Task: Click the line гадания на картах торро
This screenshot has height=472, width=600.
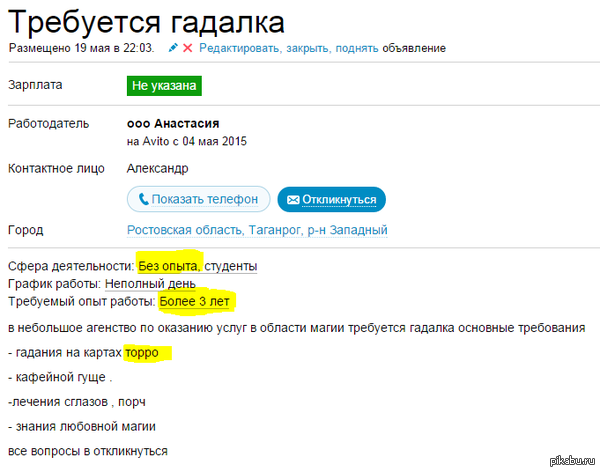Action: 83,353
